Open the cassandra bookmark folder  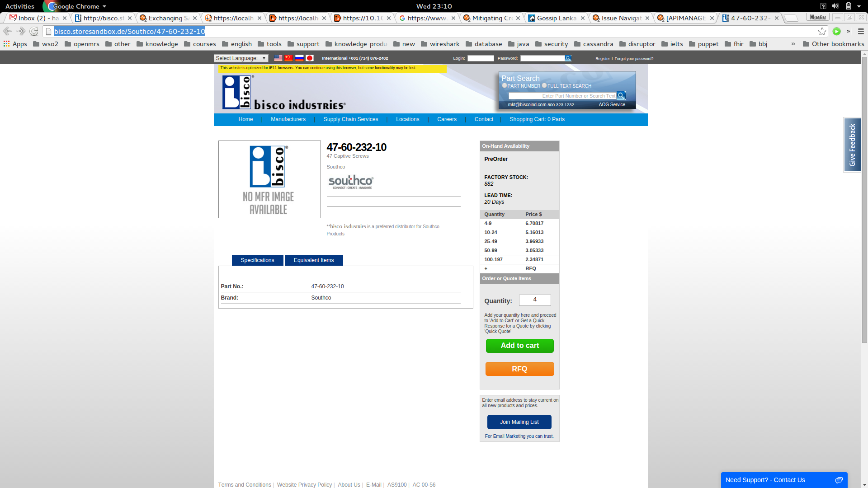[594, 44]
